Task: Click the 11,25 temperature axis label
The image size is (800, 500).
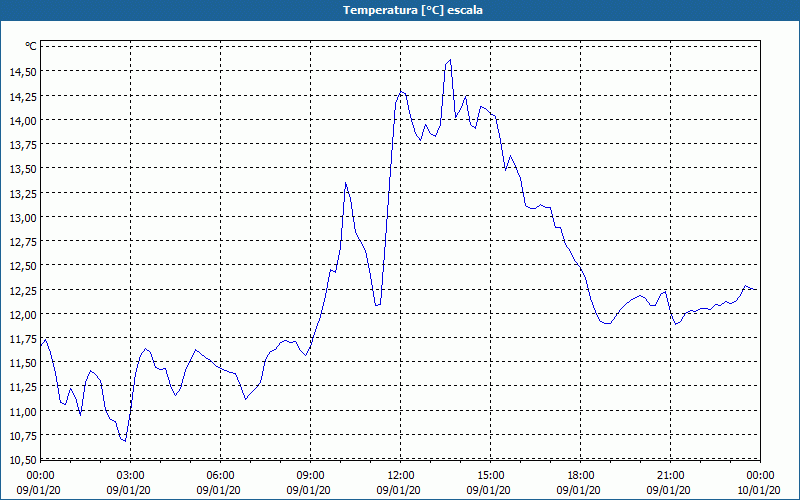Action: click(x=23, y=387)
